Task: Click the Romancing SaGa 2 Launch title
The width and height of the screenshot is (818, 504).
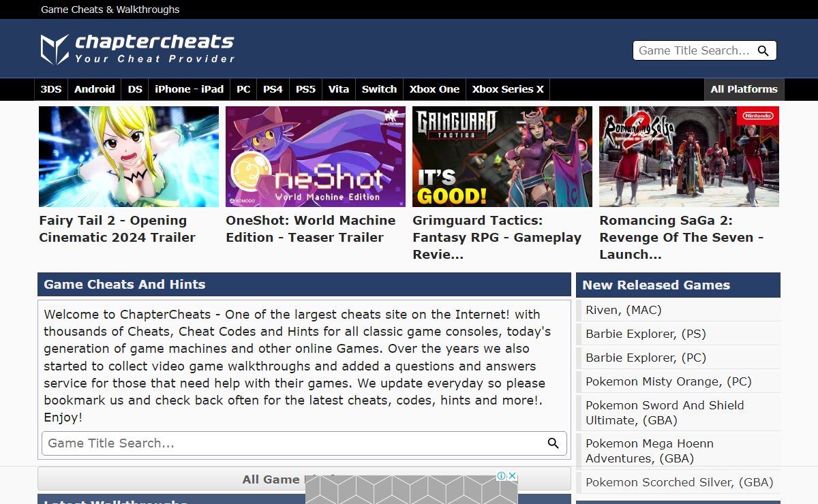Action: tap(682, 238)
